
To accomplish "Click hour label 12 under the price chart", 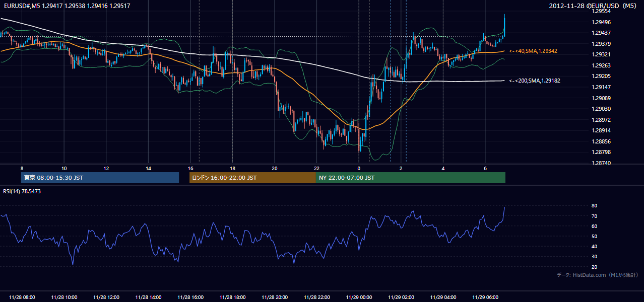I will (x=106, y=168).
